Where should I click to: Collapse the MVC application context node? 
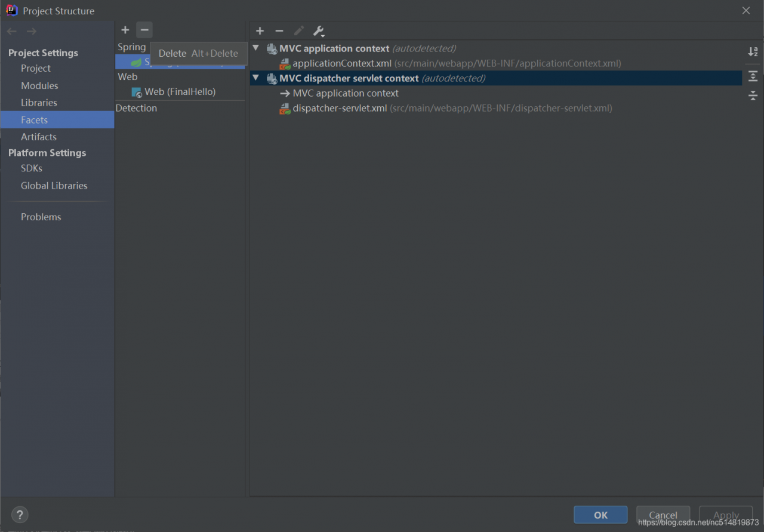pos(256,48)
